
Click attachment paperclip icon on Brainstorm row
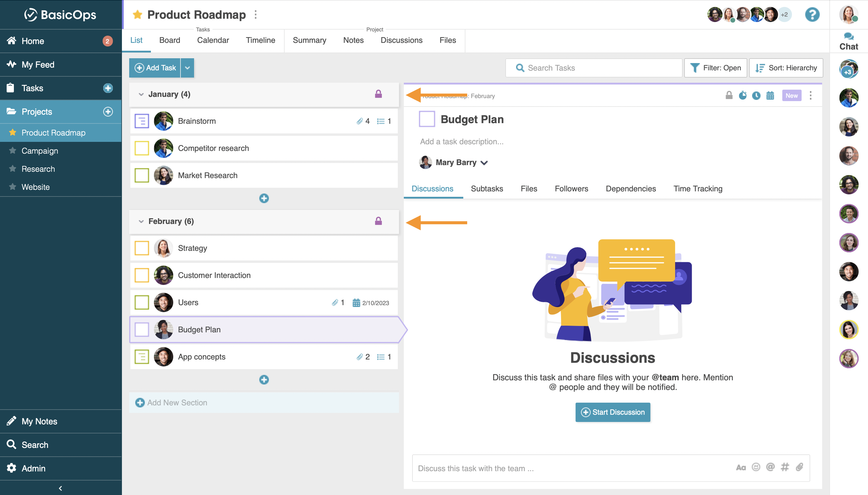click(359, 121)
